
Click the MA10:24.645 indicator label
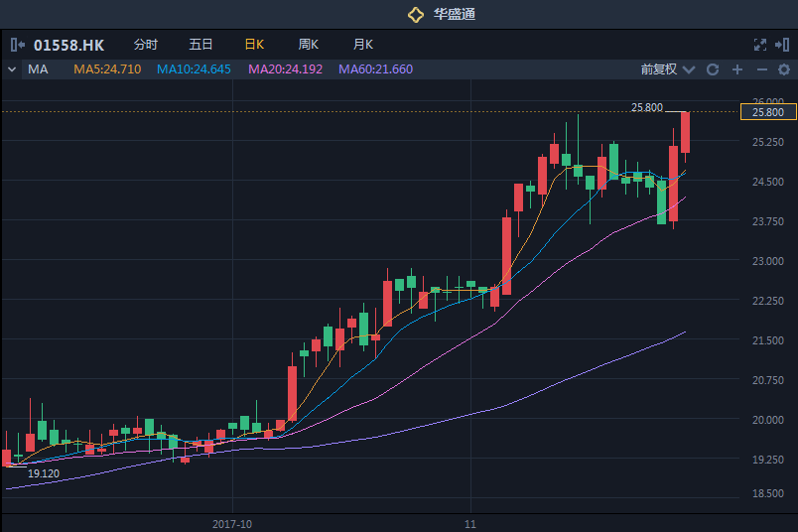pyautogui.click(x=194, y=69)
